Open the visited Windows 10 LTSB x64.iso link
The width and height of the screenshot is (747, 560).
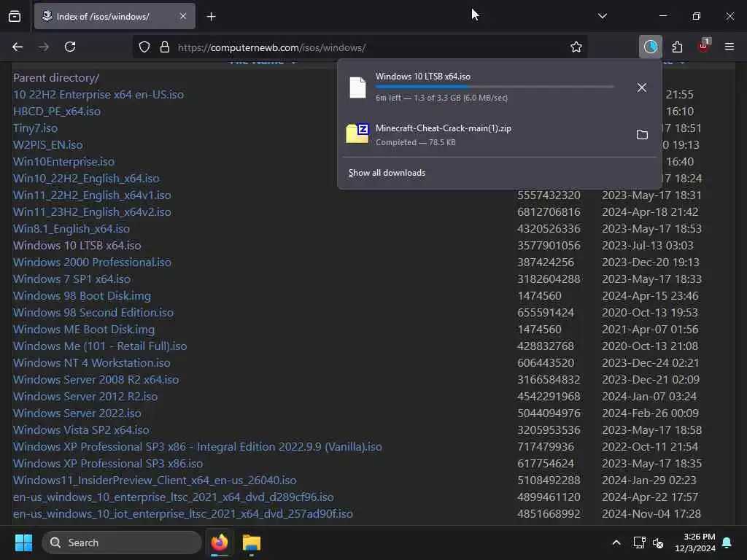(77, 245)
